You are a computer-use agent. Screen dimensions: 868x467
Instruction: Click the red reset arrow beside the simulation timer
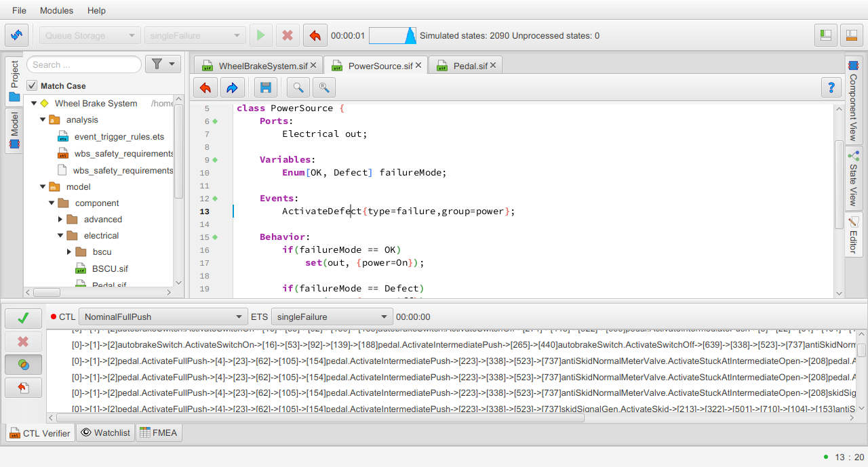tap(314, 35)
